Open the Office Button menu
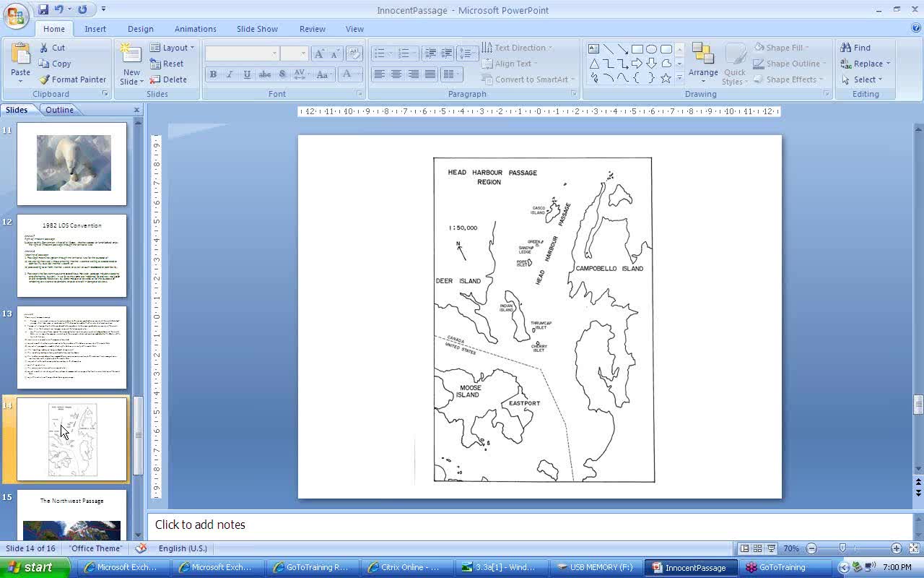 15,14
